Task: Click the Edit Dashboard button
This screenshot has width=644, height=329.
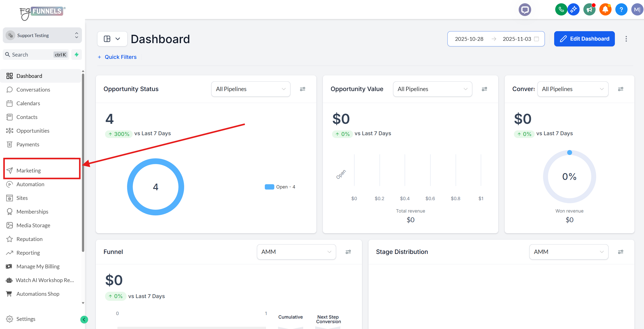Action: click(584, 39)
